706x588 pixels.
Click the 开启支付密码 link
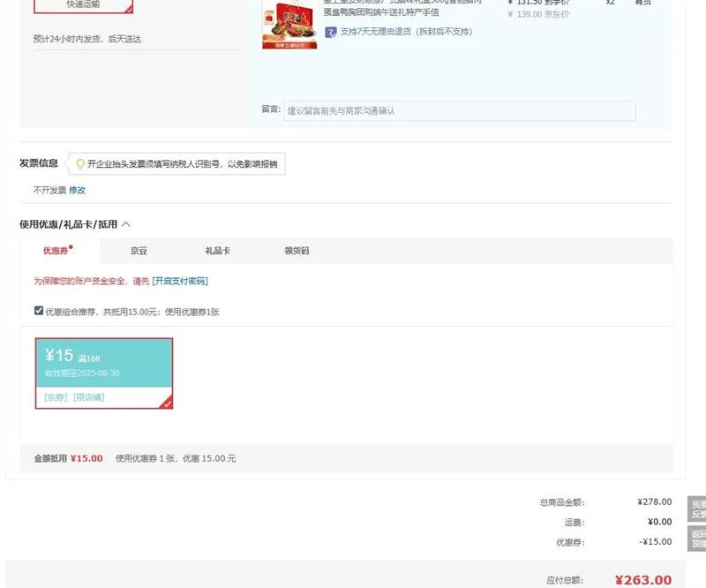(x=180, y=281)
